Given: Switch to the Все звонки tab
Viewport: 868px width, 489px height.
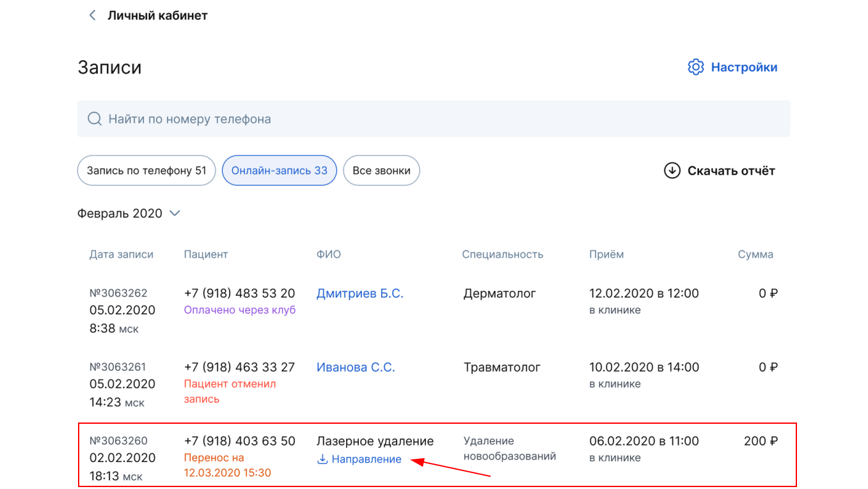Looking at the screenshot, I should pyautogui.click(x=381, y=171).
